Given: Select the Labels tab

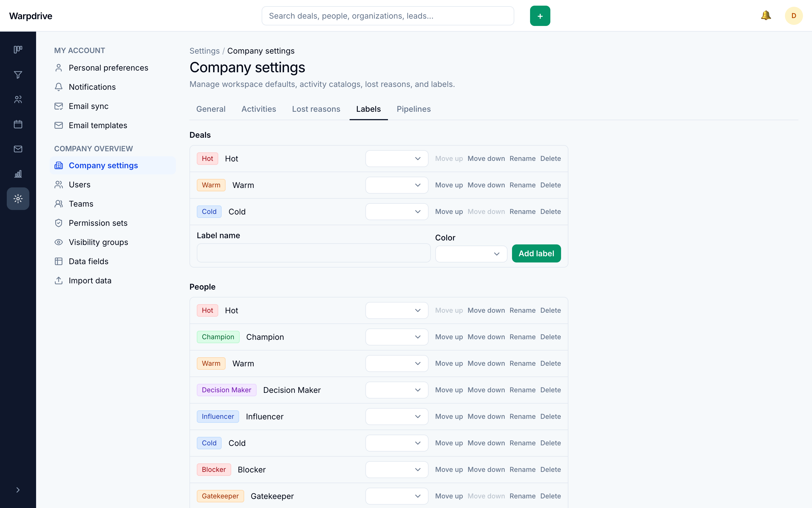Looking at the screenshot, I should 369,109.
